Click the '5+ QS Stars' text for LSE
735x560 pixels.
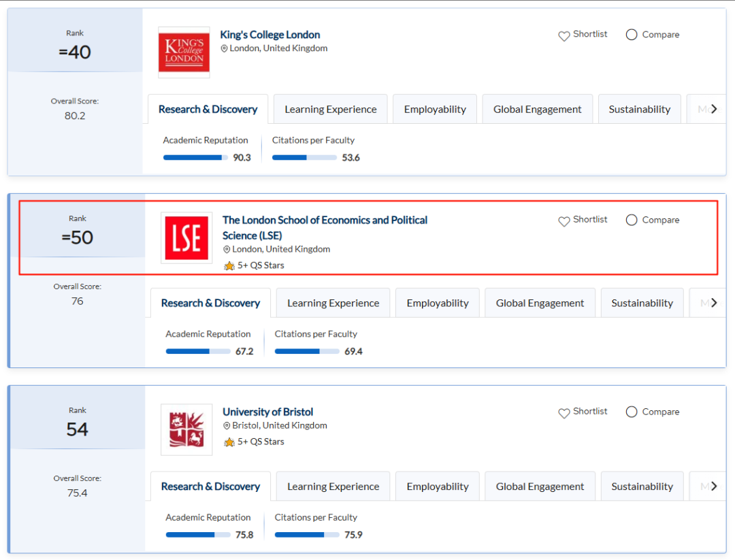pyautogui.click(x=261, y=265)
